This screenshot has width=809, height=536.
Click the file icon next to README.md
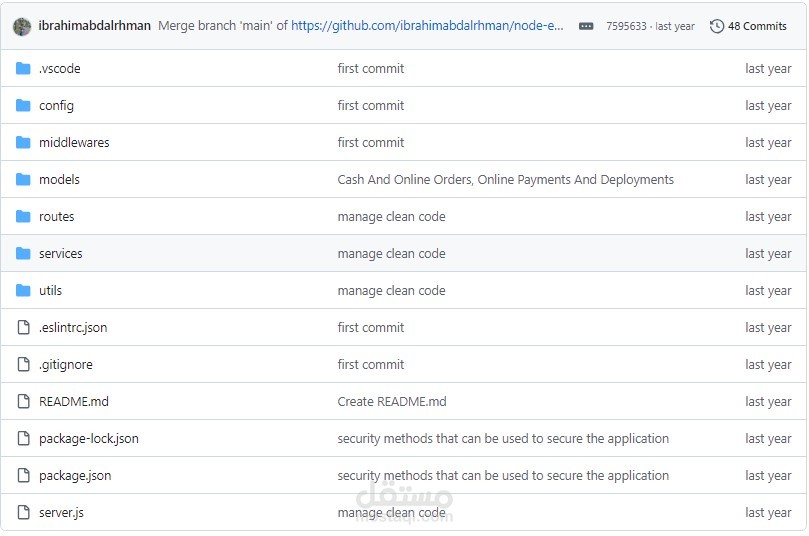[x=24, y=401]
